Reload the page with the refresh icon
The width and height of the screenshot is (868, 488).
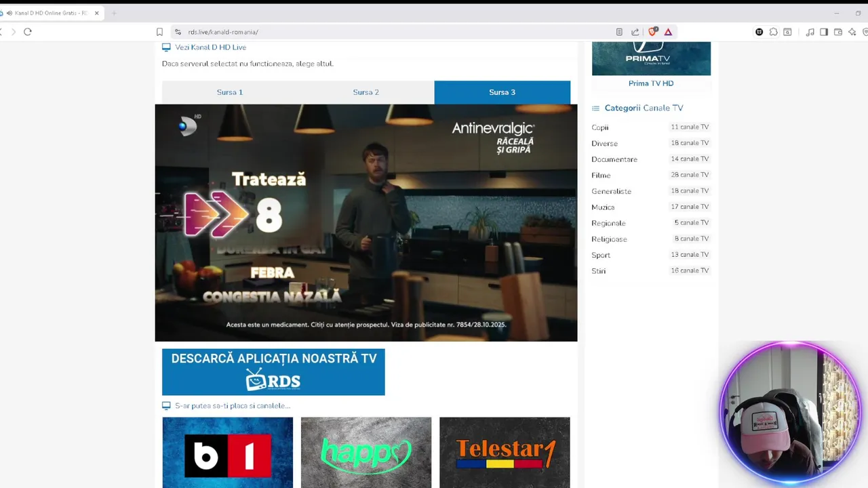[28, 32]
